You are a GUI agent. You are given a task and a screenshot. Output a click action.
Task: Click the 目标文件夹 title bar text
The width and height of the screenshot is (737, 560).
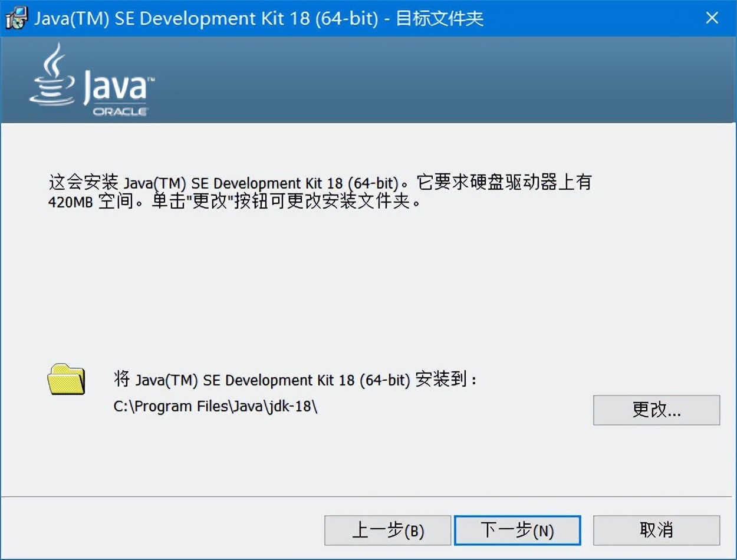(x=439, y=18)
